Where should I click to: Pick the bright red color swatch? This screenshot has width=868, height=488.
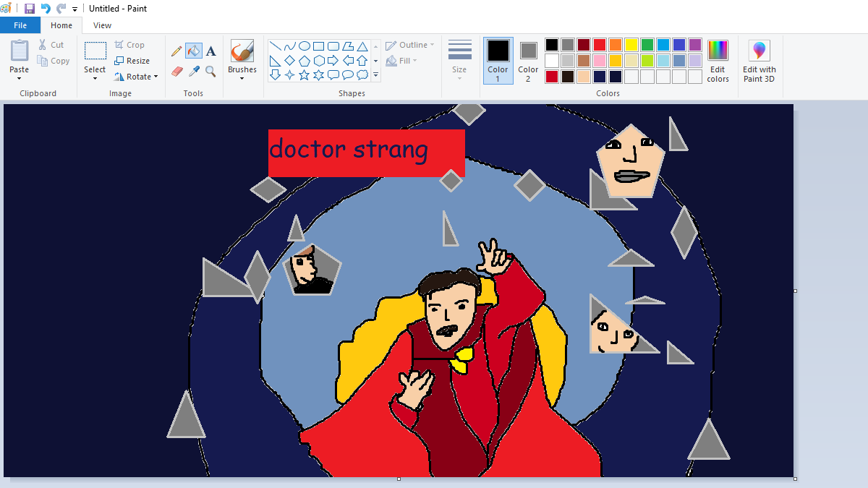[x=600, y=45]
